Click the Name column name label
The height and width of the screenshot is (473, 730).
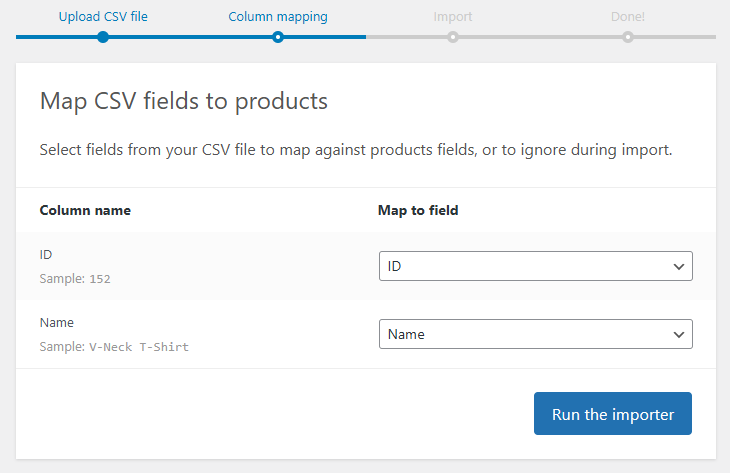57,323
